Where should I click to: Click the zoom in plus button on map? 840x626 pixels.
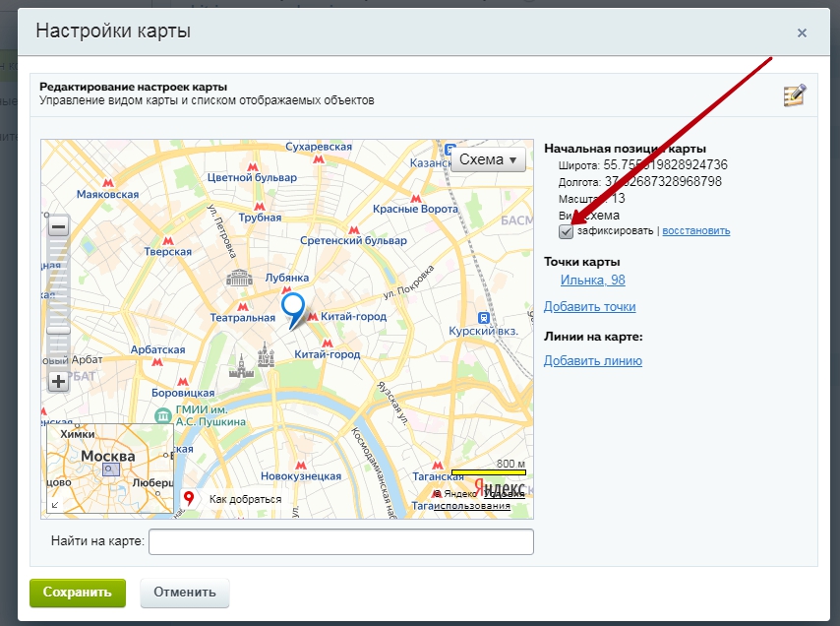click(58, 381)
